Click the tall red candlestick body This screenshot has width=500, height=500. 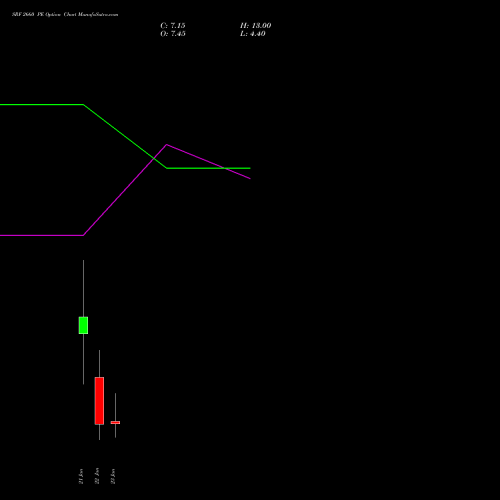[x=99, y=401]
